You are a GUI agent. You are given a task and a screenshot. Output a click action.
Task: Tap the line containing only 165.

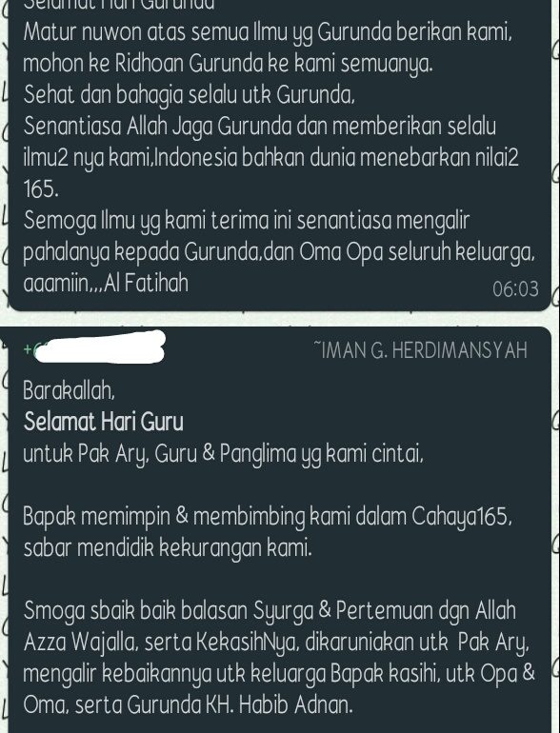[x=41, y=188]
